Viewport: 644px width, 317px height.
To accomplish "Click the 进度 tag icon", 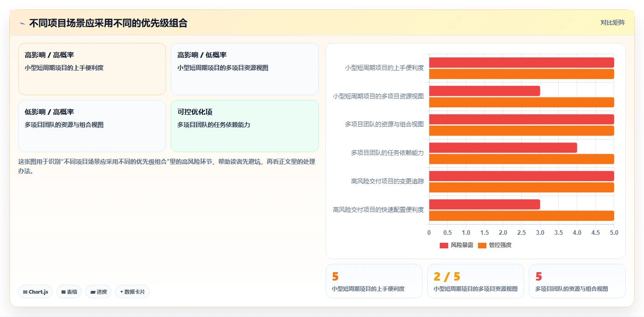I will (x=93, y=292).
